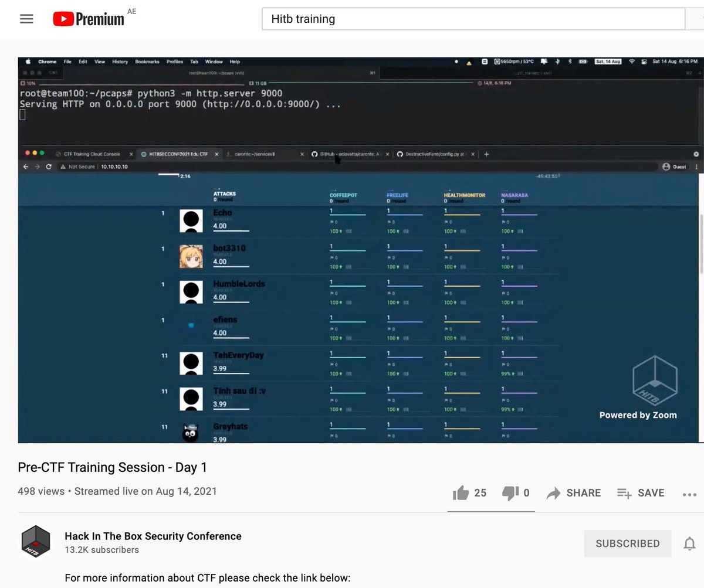
Task: Select team bot3310 on the scoreboard
Action: pyautogui.click(x=229, y=249)
